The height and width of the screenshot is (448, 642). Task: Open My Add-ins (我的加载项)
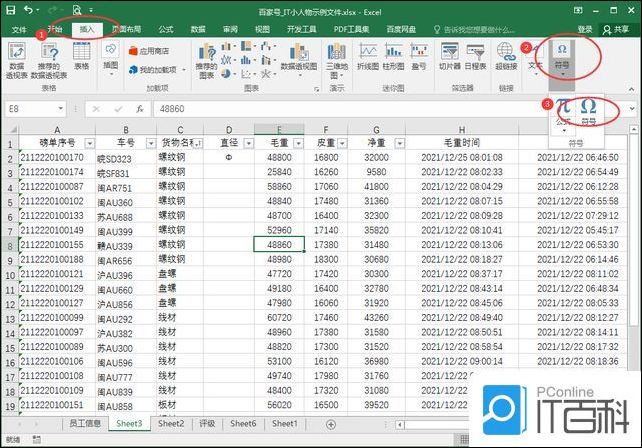157,70
